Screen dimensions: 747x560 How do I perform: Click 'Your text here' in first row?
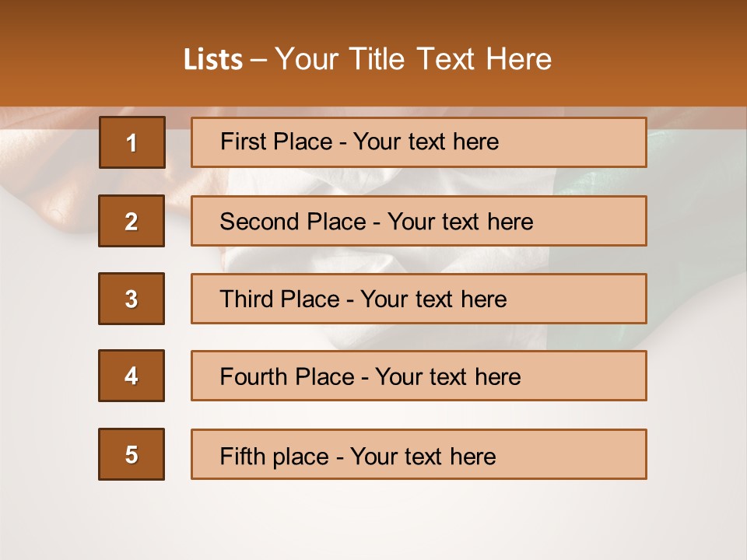click(x=426, y=142)
